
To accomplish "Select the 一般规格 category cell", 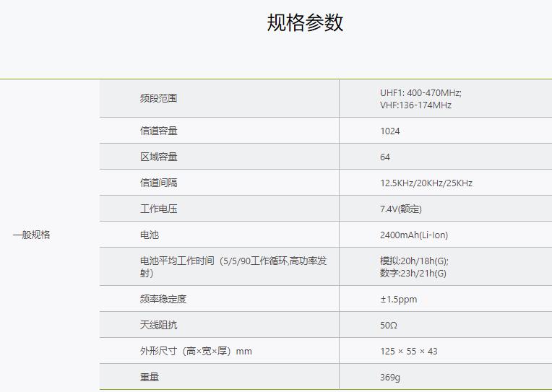I will click(x=31, y=235).
